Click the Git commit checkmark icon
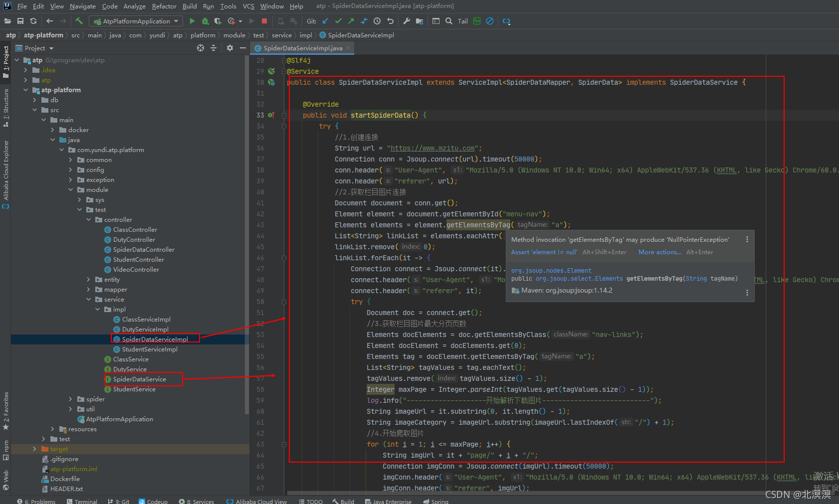This screenshot has width=839, height=504. (338, 21)
